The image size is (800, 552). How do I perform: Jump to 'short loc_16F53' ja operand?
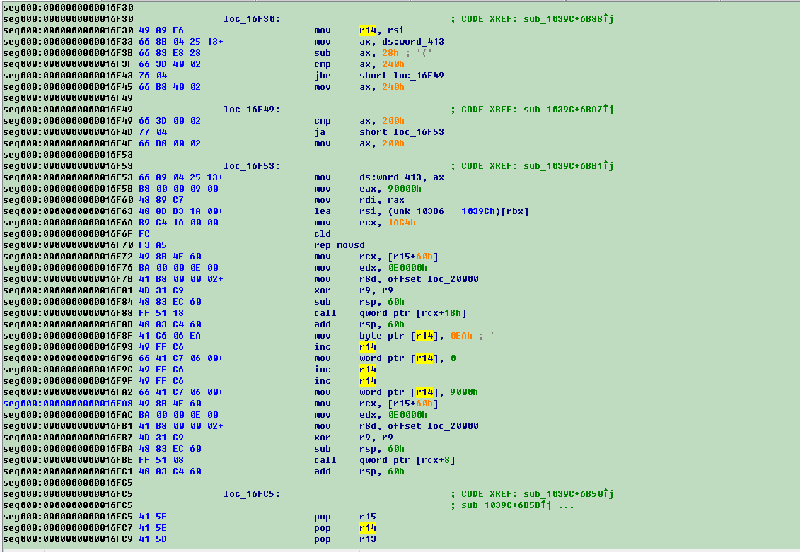(402, 132)
